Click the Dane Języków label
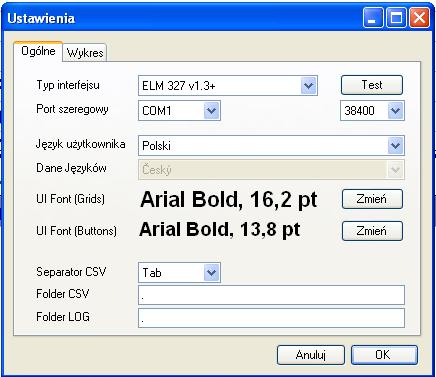Screen dimensions: 436x377 click(x=71, y=168)
